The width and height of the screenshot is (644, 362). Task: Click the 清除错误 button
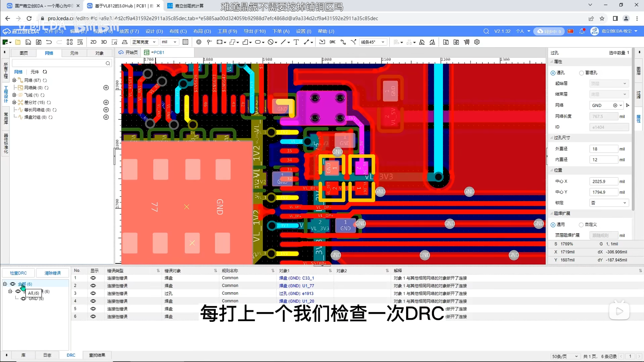53,273
